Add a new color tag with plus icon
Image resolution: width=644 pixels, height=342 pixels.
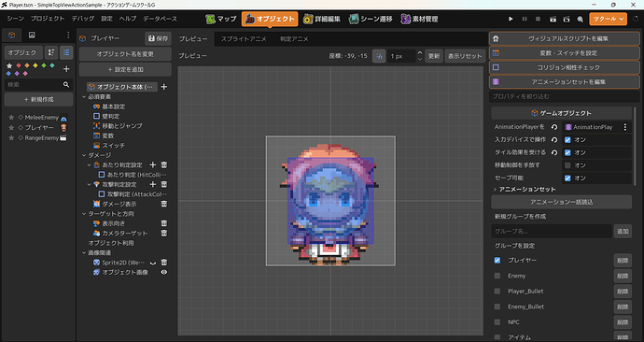[66, 69]
